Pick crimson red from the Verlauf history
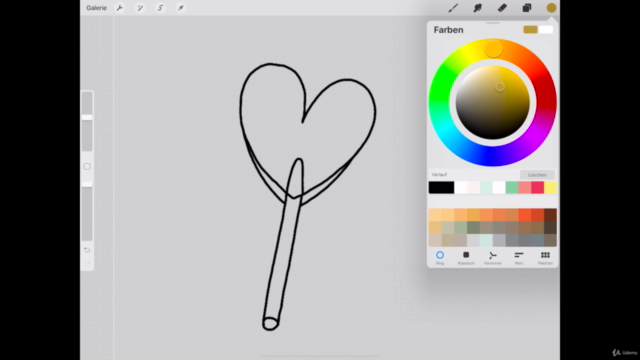Viewport: 640px width, 360px height. [538, 187]
